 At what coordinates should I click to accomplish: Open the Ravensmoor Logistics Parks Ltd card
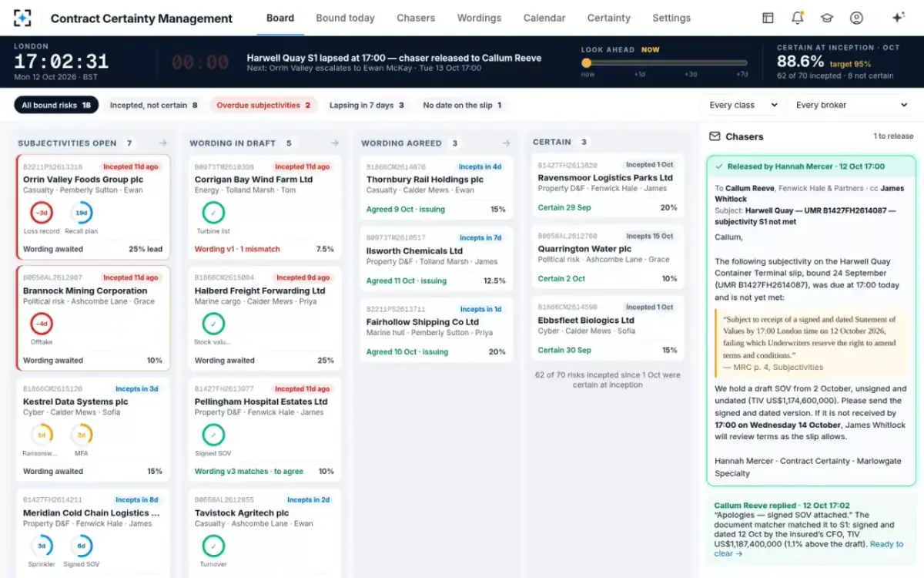608,186
